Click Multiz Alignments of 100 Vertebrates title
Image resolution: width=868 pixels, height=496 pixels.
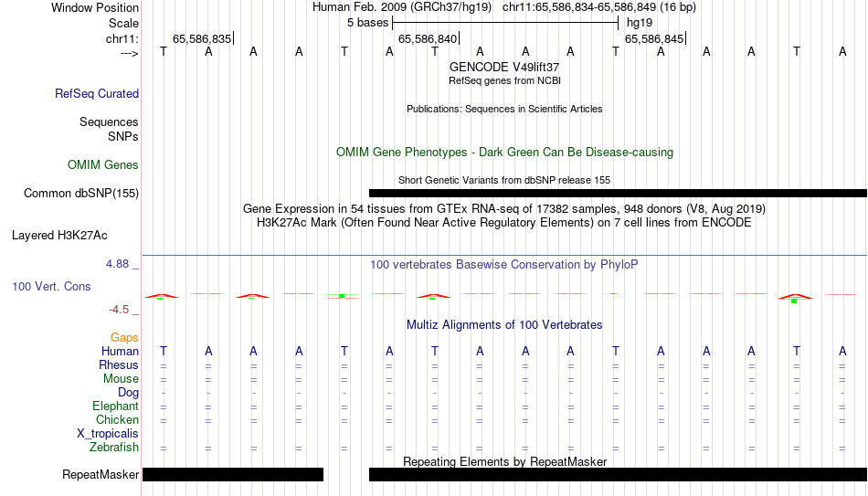(x=504, y=325)
